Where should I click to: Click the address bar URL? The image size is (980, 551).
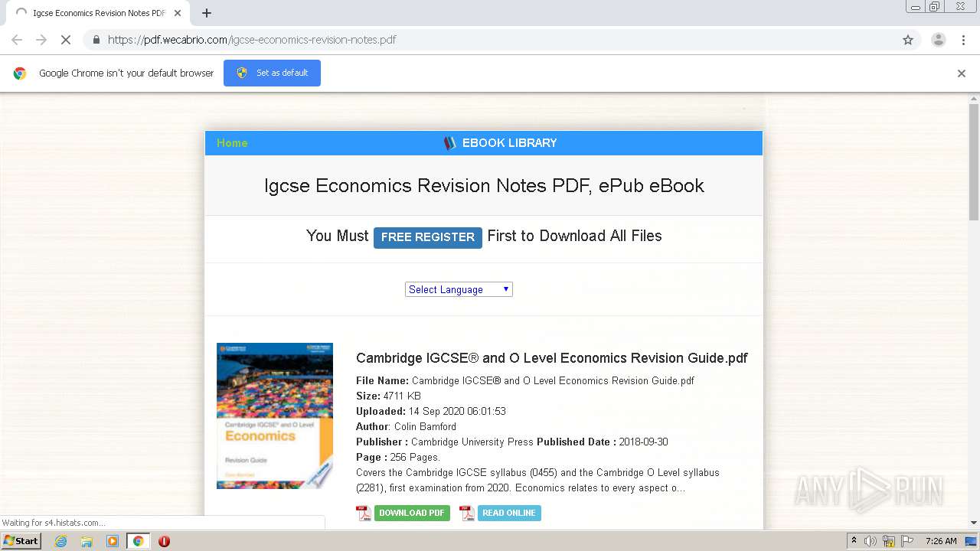pyautogui.click(x=252, y=40)
